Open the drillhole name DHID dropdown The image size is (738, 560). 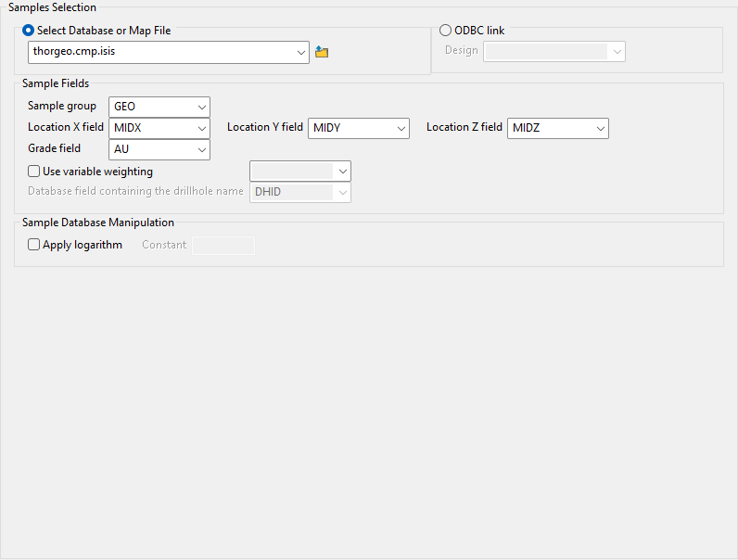pos(300,192)
